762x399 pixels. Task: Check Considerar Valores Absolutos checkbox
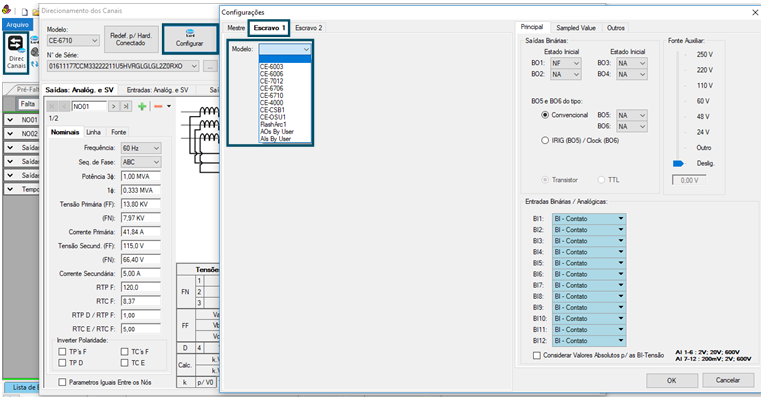537,356
